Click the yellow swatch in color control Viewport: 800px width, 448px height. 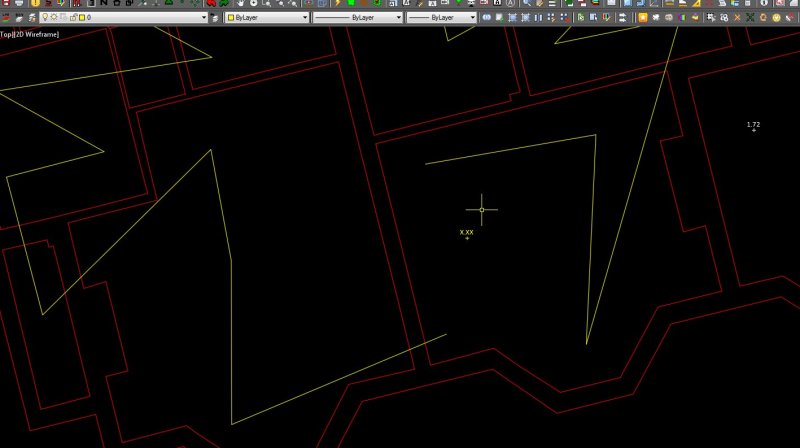pyautogui.click(x=231, y=17)
